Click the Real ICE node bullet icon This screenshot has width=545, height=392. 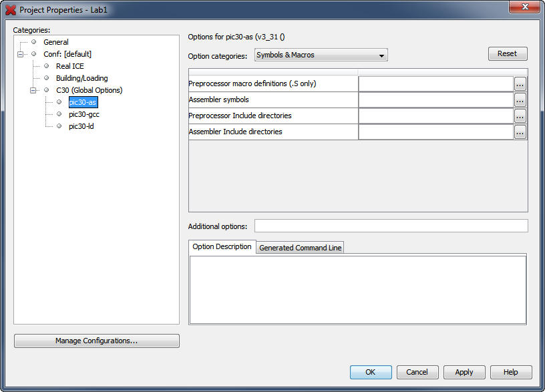click(45, 65)
